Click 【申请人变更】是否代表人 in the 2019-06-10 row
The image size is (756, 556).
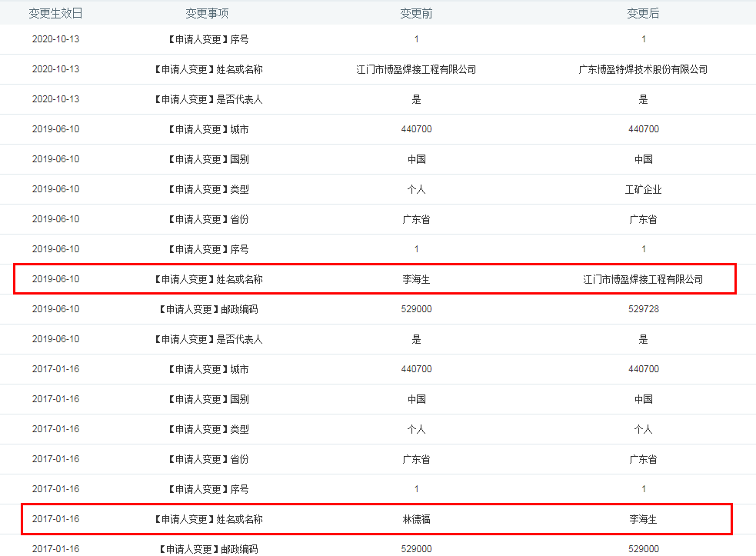tap(208, 339)
